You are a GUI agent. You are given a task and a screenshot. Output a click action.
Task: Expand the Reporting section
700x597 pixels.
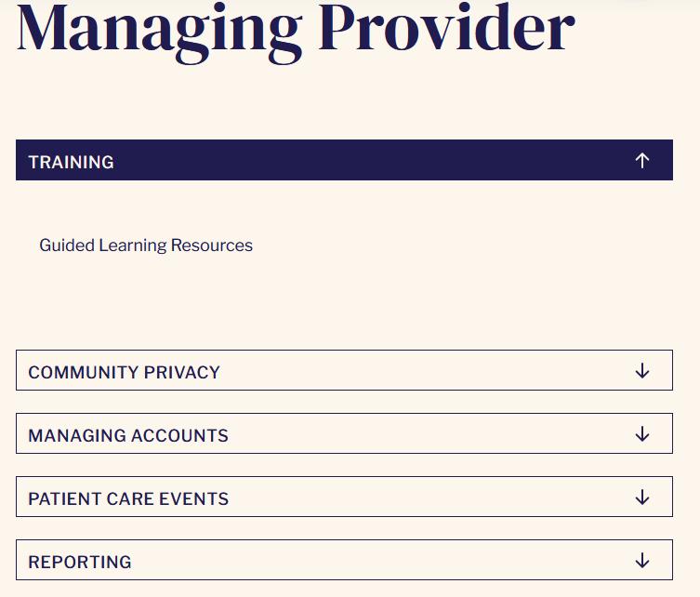pos(344,560)
